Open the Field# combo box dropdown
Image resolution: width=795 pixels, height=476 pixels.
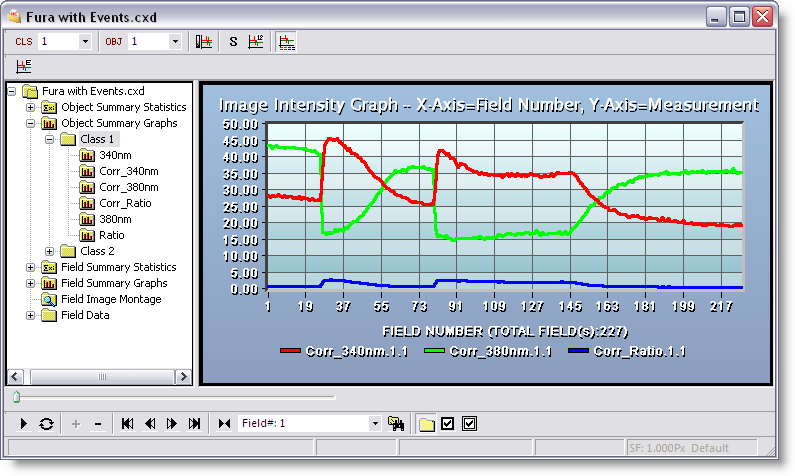(375, 424)
